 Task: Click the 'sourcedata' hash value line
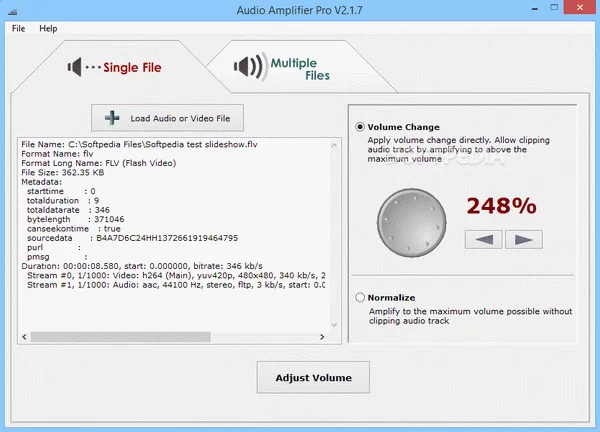point(132,238)
